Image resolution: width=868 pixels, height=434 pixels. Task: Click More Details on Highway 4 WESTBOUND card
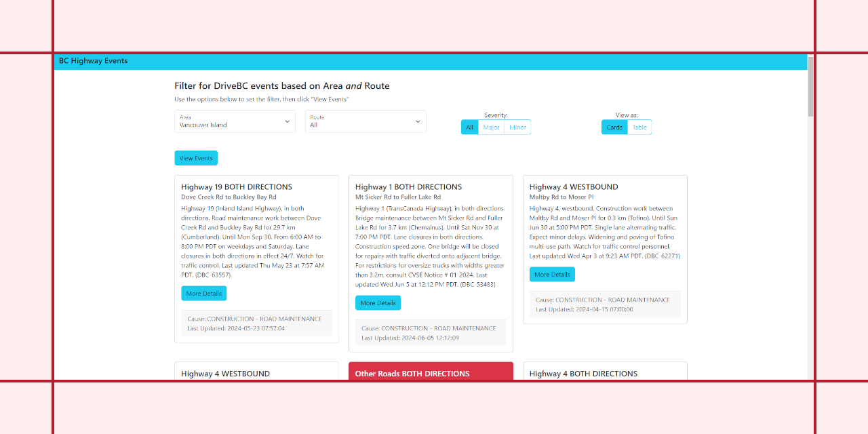[x=552, y=274]
